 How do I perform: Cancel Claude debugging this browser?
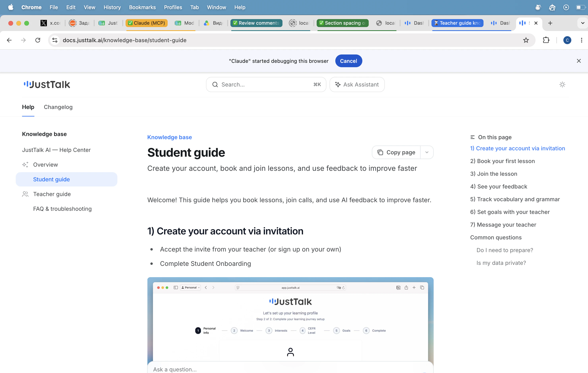348,61
